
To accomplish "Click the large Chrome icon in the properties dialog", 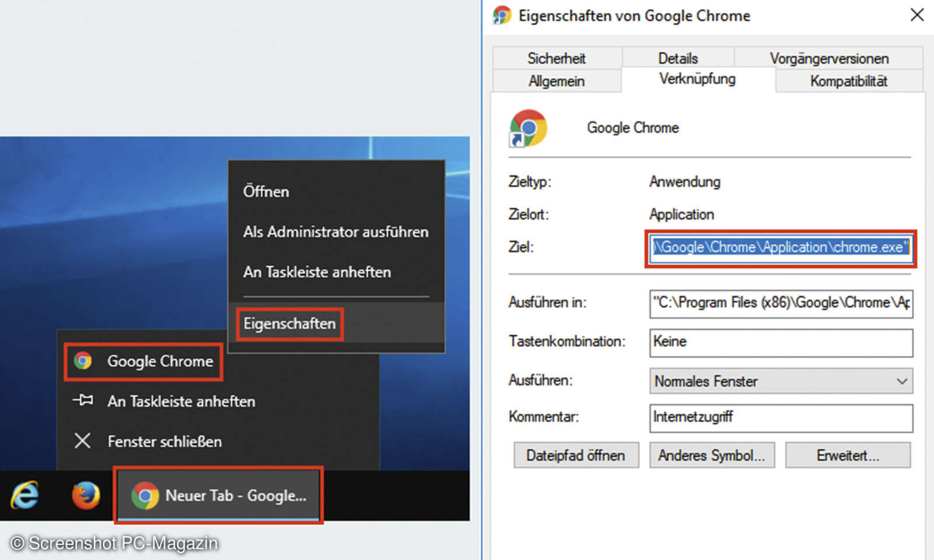I will click(528, 128).
